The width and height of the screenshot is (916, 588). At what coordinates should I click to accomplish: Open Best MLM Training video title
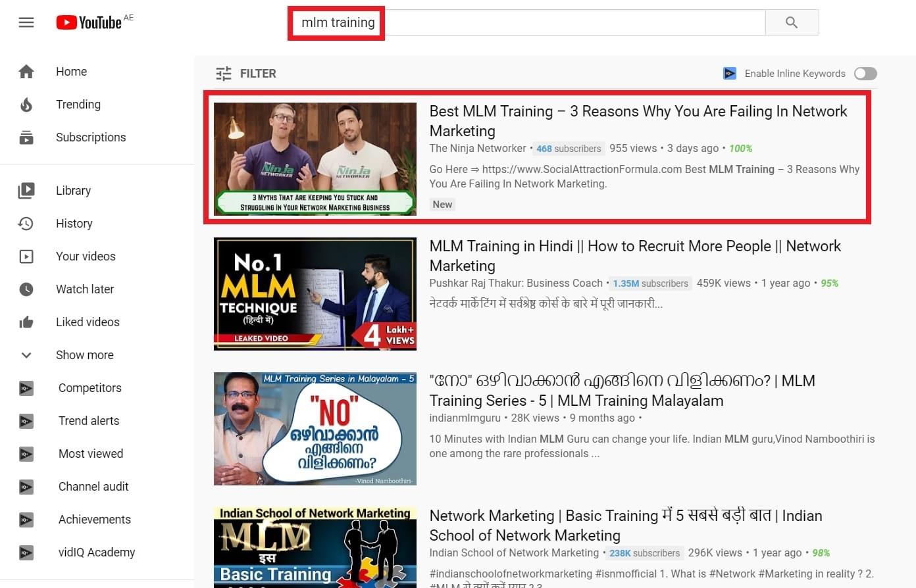tap(638, 121)
